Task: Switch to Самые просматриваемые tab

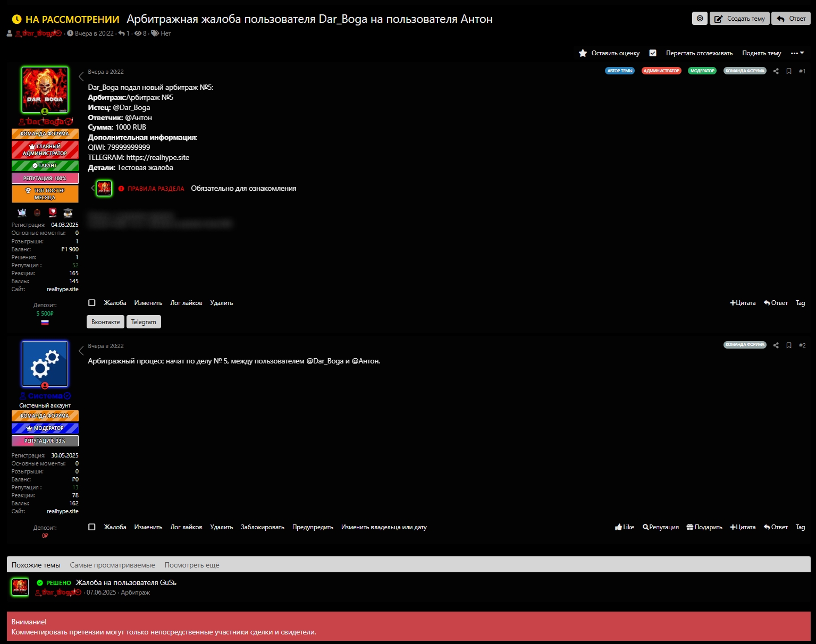Action: 112,565
